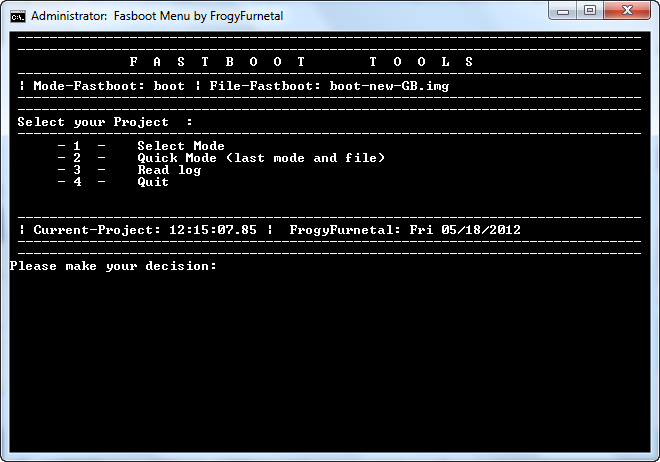Open the cmd system menu icon
This screenshot has height=462, width=660.
tap(18, 16)
